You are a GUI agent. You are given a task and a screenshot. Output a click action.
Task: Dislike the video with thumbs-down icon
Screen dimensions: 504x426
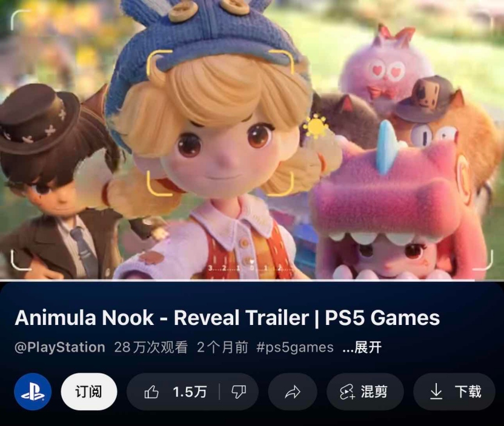[239, 392]
